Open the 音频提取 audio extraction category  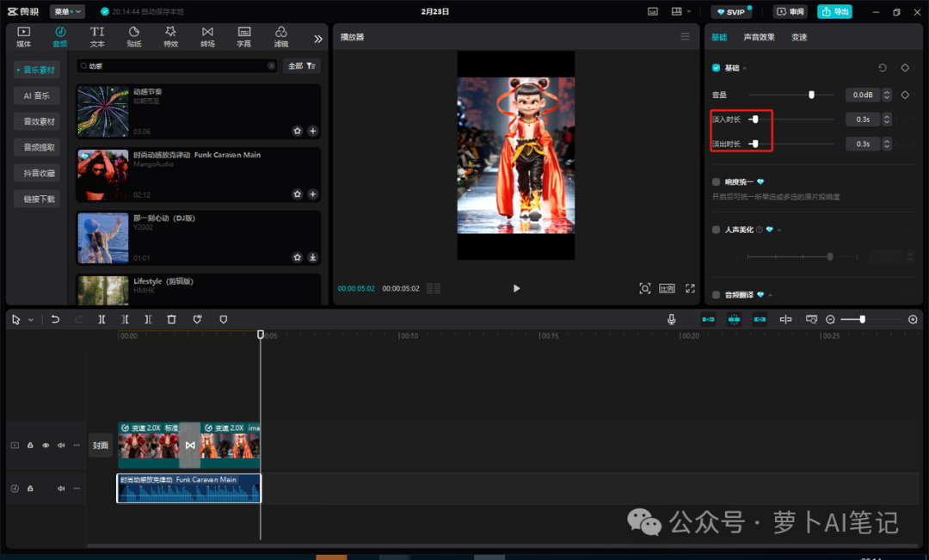(x=37, y=147)
